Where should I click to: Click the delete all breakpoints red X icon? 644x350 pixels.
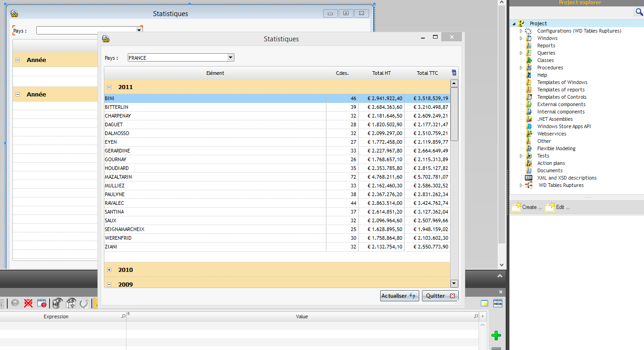click(28, 303)
